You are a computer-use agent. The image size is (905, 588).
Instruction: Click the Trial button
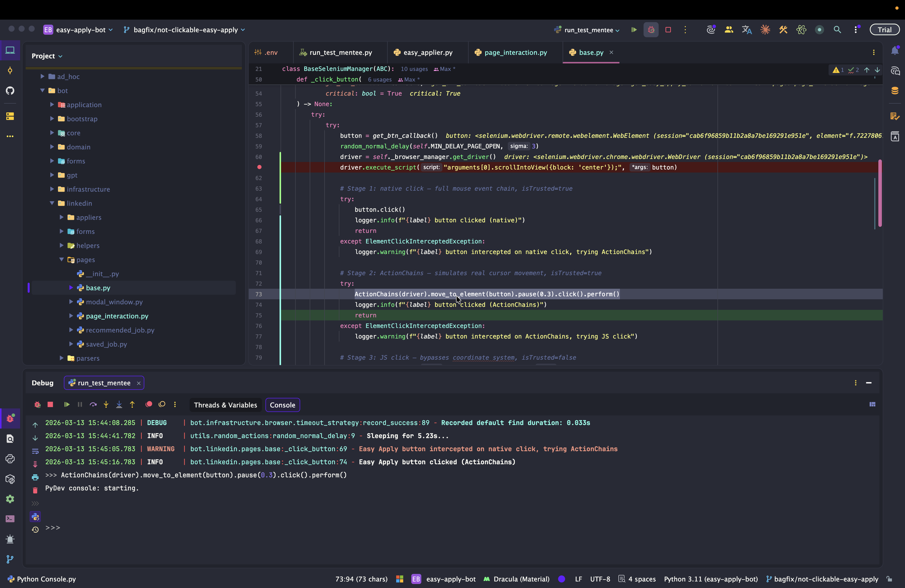coord(884,30)
